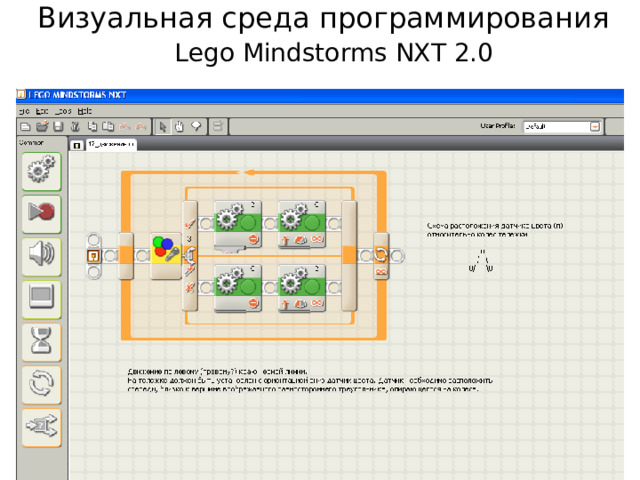Click the Create My Block toolbar icon

coord(218,126)
